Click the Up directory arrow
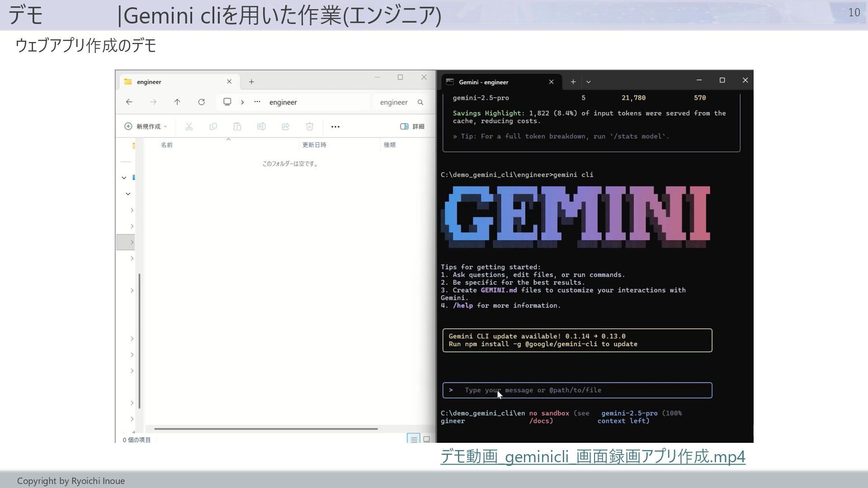868x488 pixels. pos(177,102)
